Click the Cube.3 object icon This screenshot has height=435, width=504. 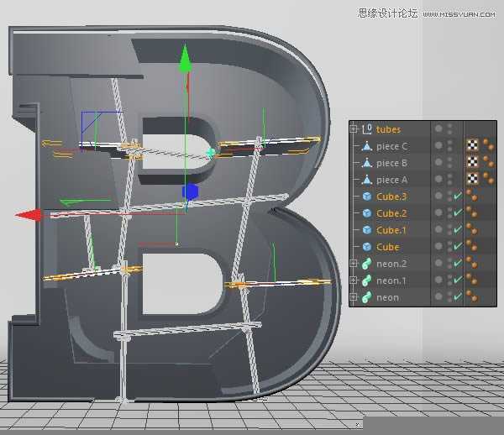(367, 197)
